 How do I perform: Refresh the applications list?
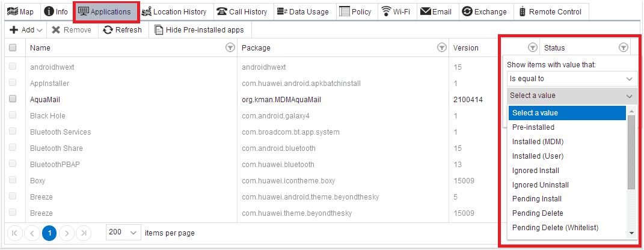[x=123, y=30]
